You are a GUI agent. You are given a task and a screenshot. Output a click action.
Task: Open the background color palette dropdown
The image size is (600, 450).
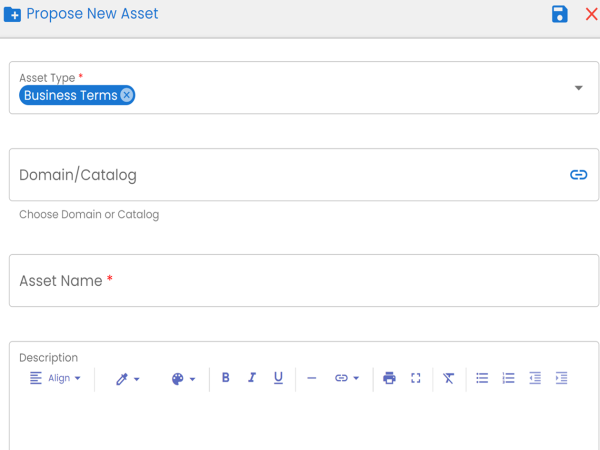click(183, 379)
